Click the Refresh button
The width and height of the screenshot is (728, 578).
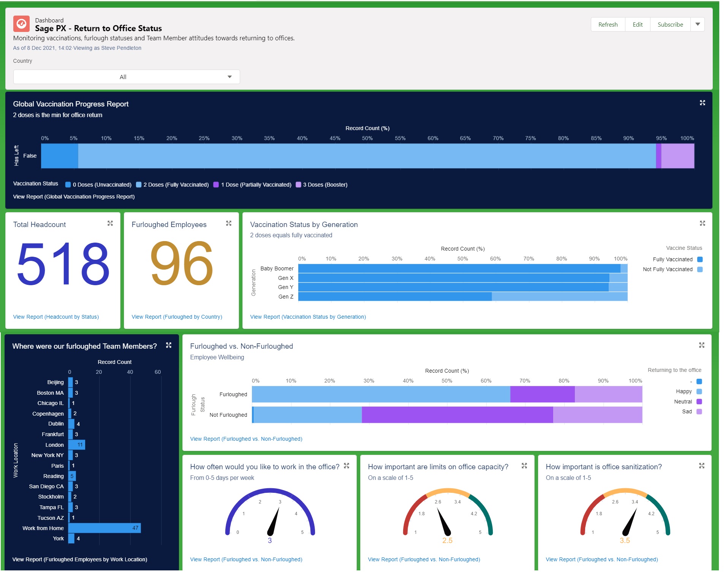coord(608,24)
